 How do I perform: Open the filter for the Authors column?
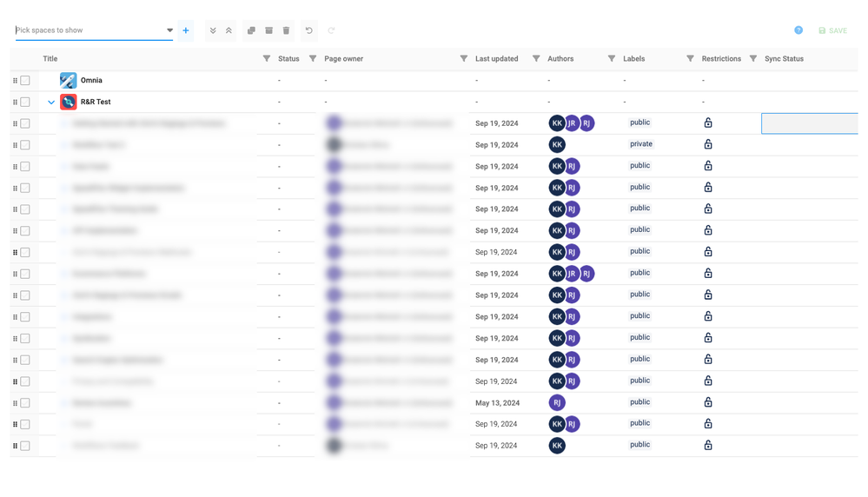point(612,59)
